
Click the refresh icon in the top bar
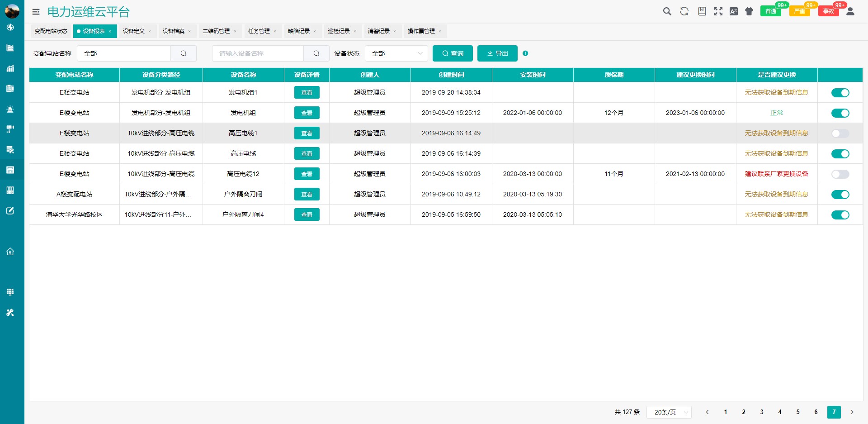coord(684,11)
